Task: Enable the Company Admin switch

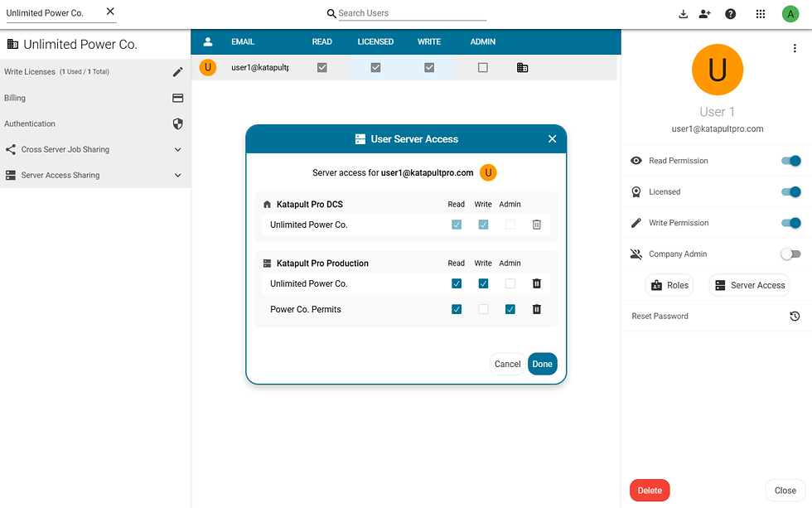Action: [790, 254]
